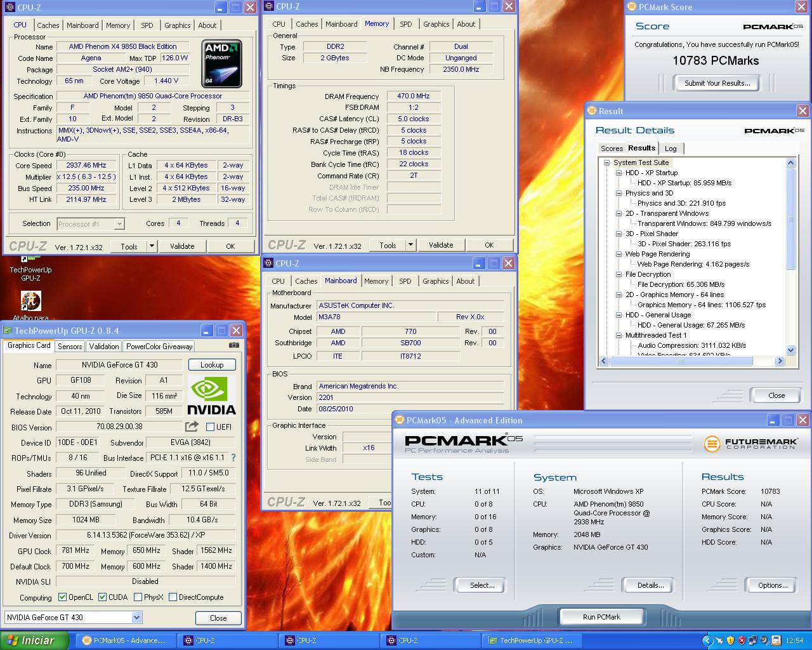Click the taskbar clock showing 12:54

tap(794, 640)
